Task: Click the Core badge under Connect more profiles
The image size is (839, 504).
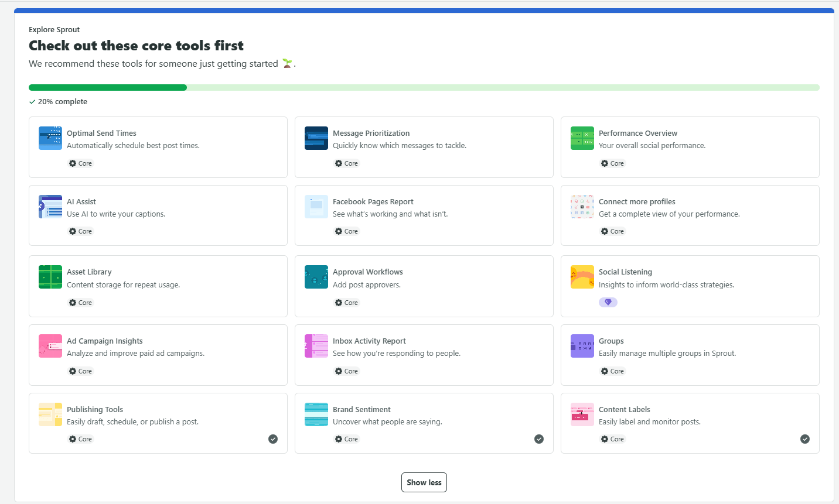Action: [x=613, y=231]
